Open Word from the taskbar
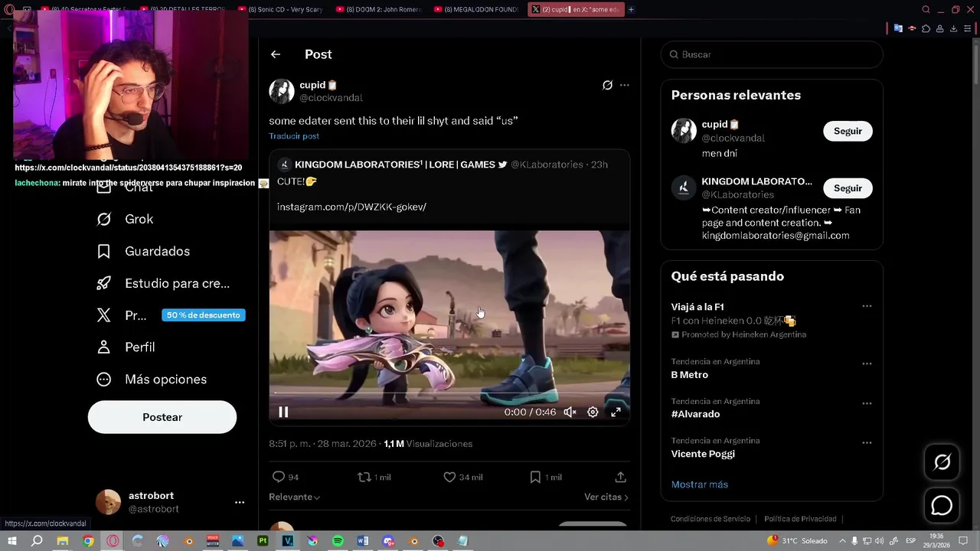This screenshot has height=551, width=980. (x=363, y=541)
